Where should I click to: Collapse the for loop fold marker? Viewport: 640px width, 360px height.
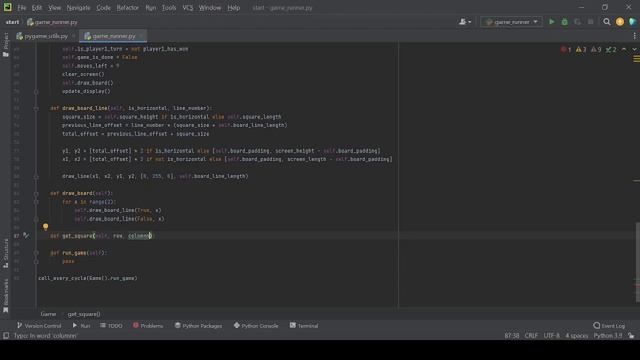pyautogui.click(x=36, y=202)
